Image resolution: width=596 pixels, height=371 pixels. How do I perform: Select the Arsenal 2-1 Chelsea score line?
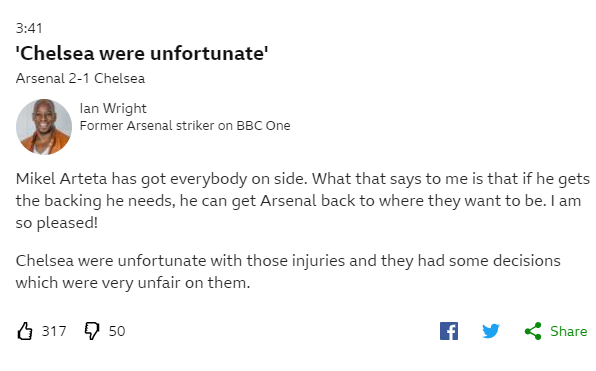pos(80,78)
